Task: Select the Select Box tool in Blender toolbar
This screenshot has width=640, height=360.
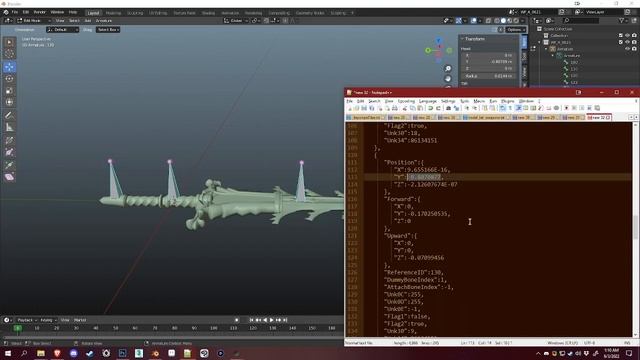Action: tap(9, 42)
